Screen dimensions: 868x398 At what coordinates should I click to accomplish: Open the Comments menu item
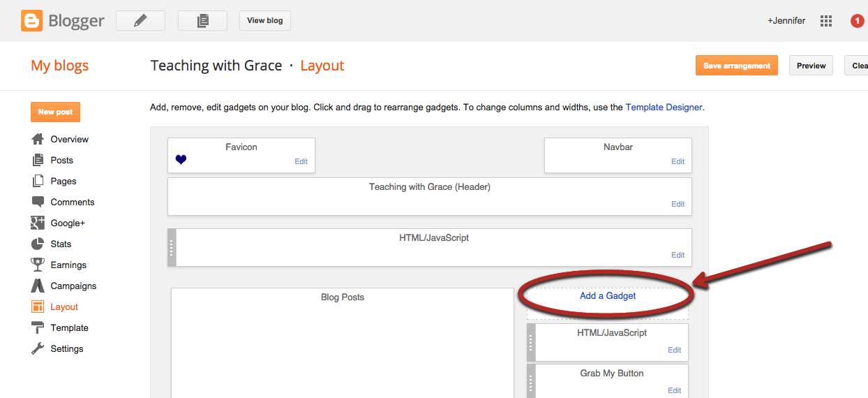tap(72, 202)
